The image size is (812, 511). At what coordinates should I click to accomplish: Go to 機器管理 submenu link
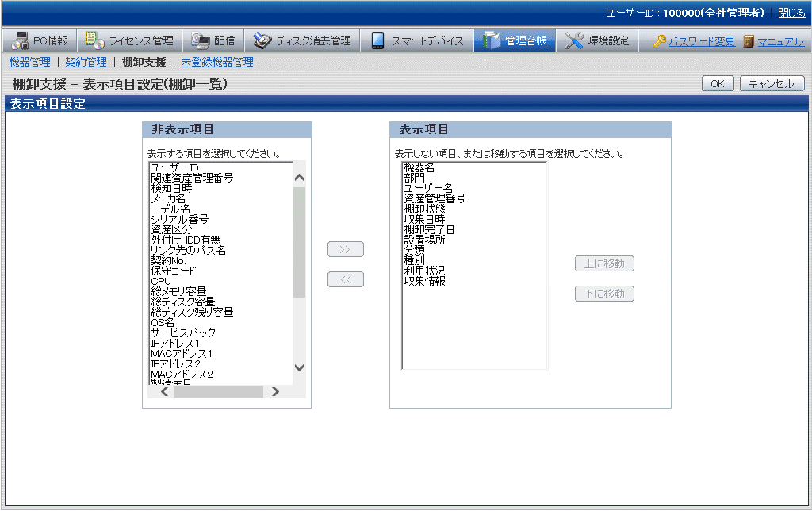30,62
